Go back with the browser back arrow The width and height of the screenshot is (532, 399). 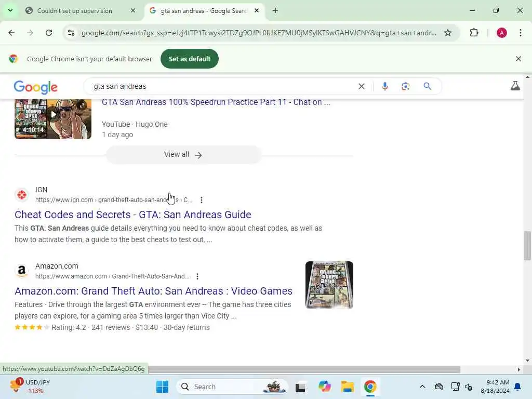[x=11, y=33]
